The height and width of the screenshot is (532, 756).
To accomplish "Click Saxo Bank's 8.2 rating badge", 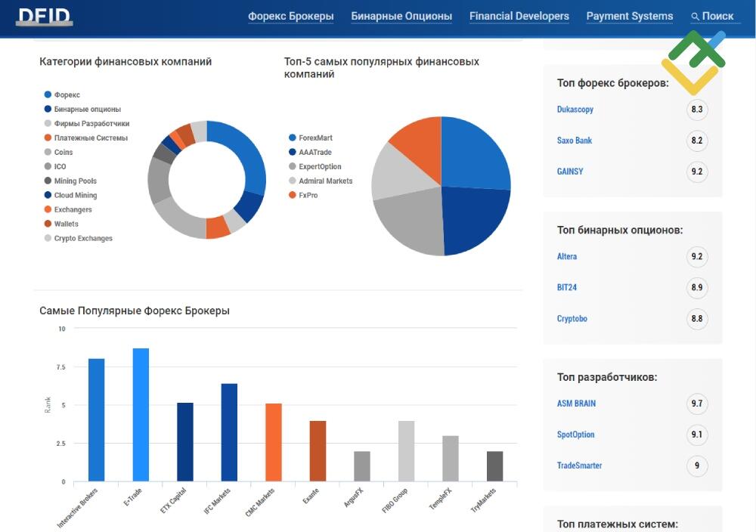I will click(697, 141).
